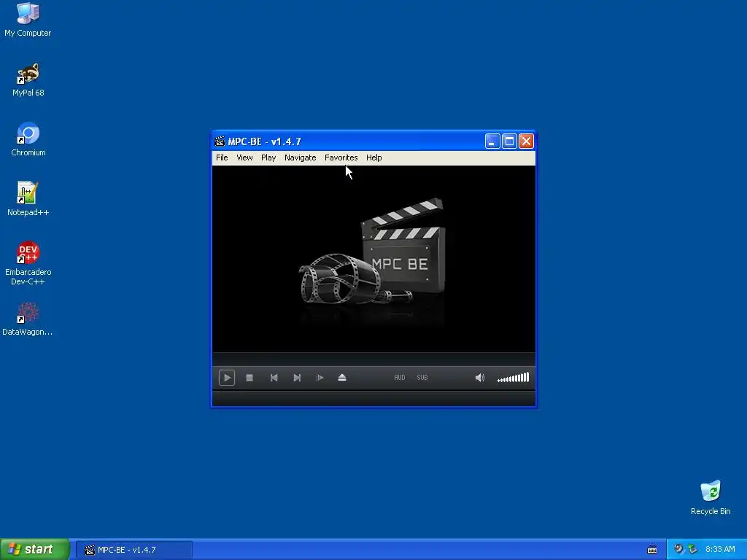
Task: Click the first system tray icon
Action: (x=678, y=549)
